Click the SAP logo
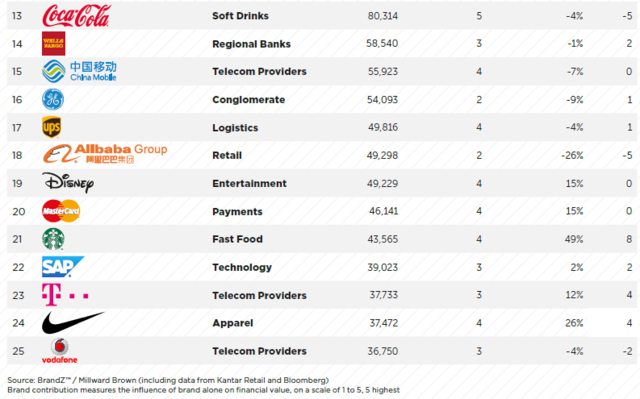Screen dimensions: 640x399 coord(63,266)
